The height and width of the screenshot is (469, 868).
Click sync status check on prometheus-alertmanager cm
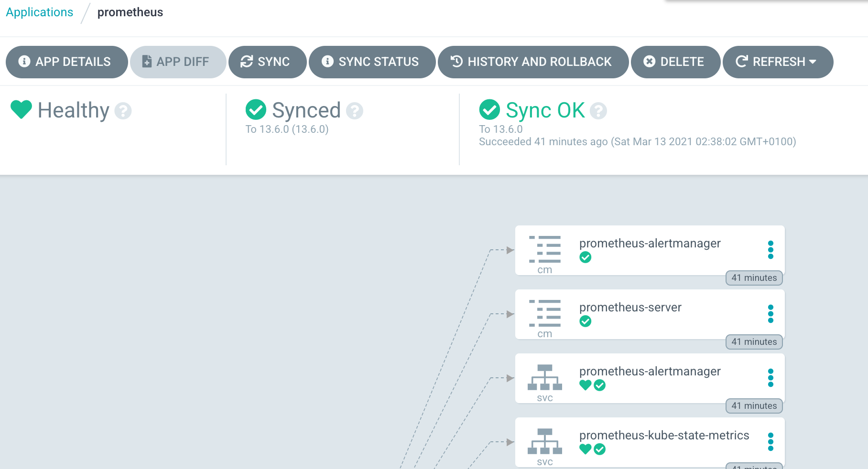[x=586, y=257]
